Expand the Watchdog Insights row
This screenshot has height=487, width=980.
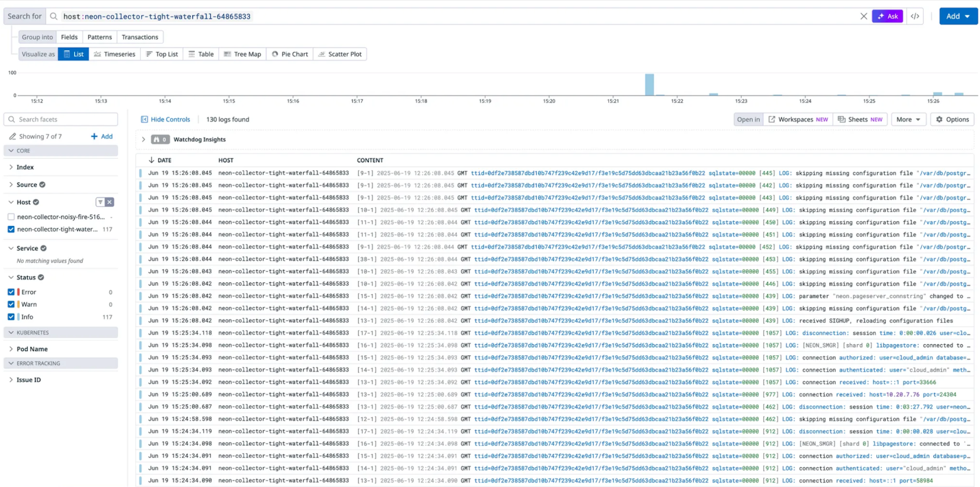[x=143, y=140]
